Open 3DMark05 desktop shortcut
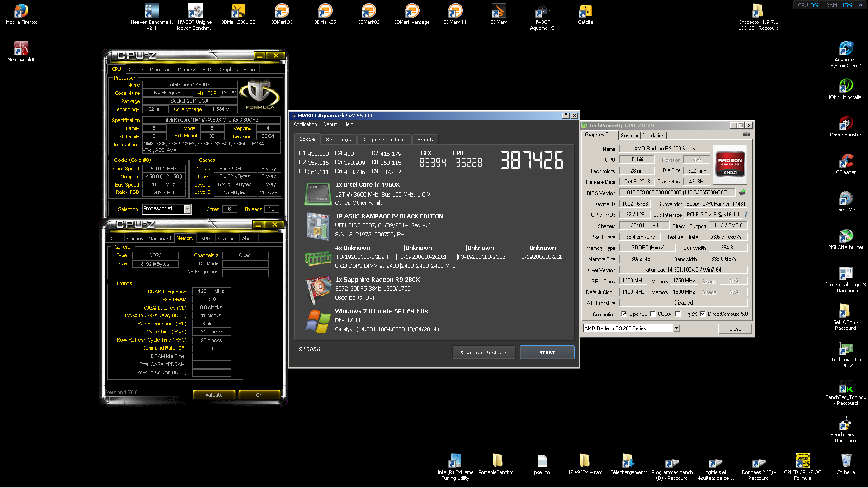This screenshot has height=488, width=868. [325, 14]
